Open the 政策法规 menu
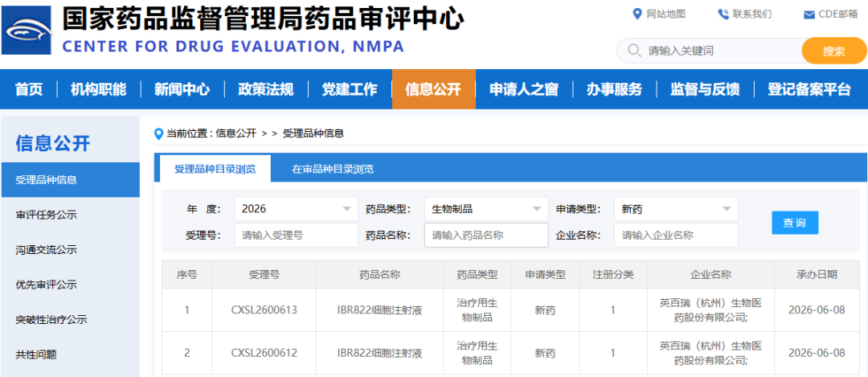The image size is (868, 377). (266, 89)
